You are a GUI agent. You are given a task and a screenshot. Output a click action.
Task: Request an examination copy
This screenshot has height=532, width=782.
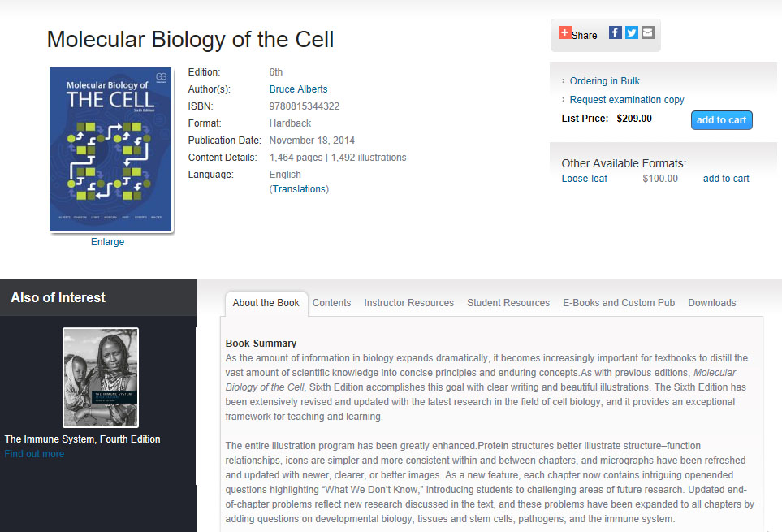[x=626, y=100]
